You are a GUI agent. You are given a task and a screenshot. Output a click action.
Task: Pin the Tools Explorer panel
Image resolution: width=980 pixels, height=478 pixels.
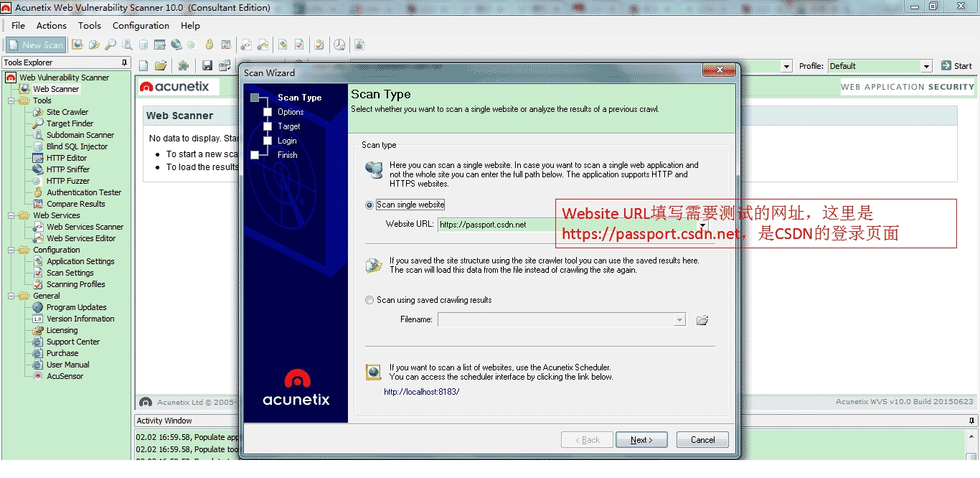(x=124, y=62)
